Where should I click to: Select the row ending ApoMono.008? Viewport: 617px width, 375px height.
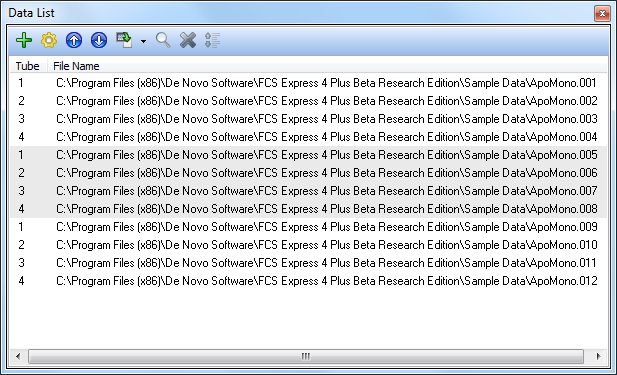(308, 209)
